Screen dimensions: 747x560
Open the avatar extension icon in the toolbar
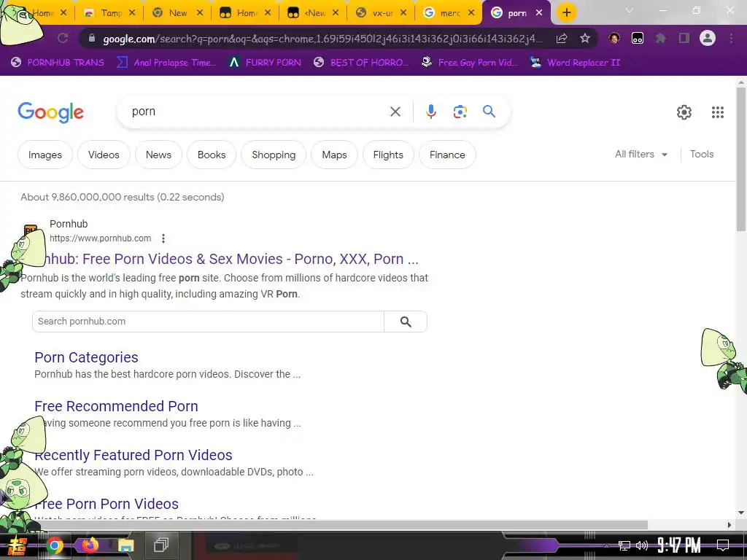(x=614, y=38)
